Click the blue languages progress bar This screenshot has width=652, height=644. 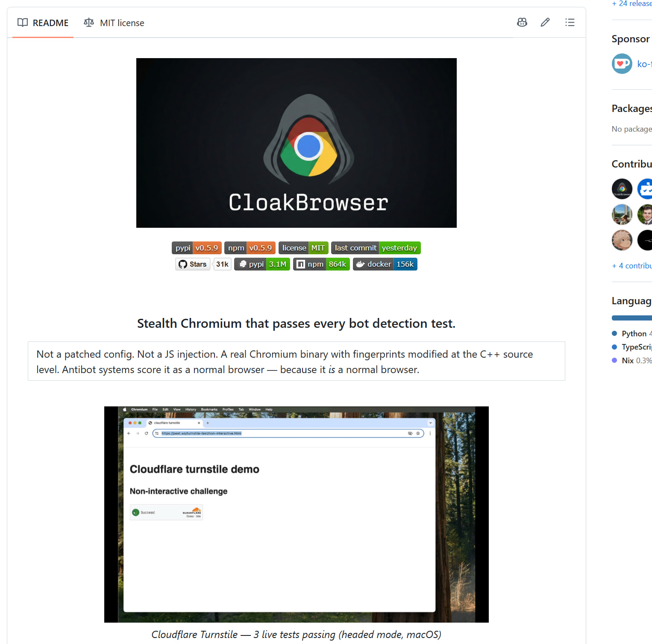coord(632,318)
